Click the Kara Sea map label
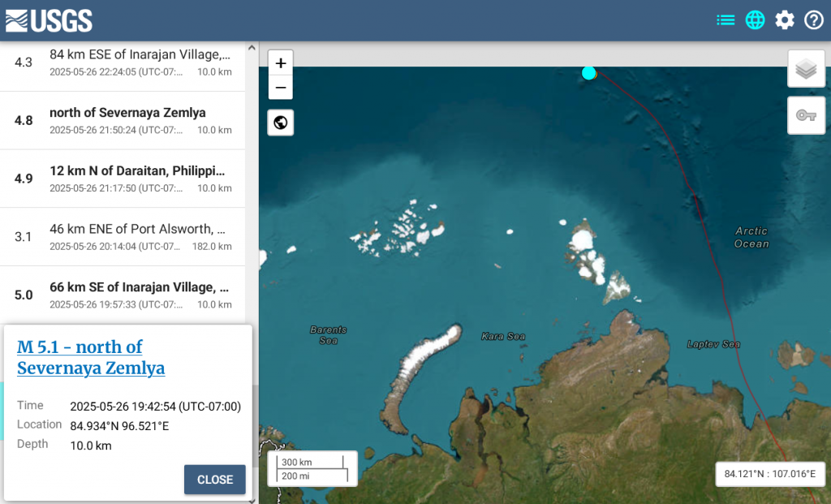Screen dimensions: 831x504 pos(503,336)
